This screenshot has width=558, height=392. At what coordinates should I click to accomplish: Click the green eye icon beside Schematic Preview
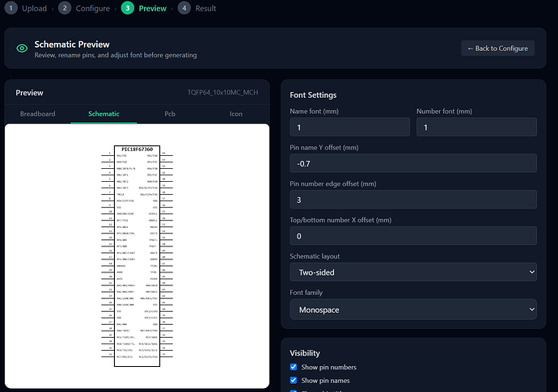tap(22, 48)
